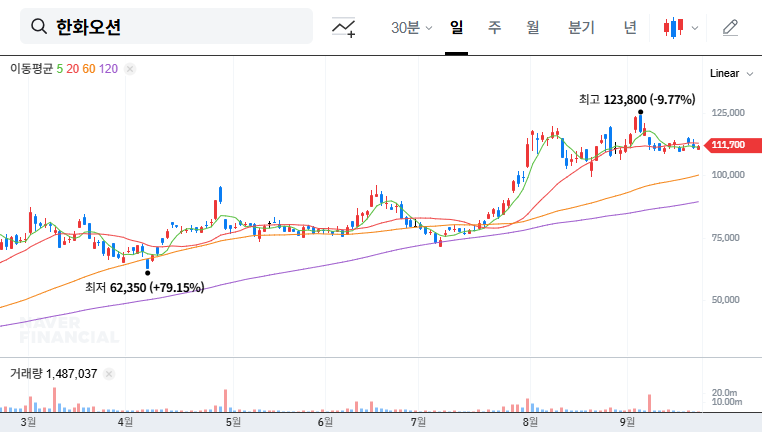This screenshot has height=432, width=762.
Task: Click the 125,000 price axis label
Action: coord(728,113)
